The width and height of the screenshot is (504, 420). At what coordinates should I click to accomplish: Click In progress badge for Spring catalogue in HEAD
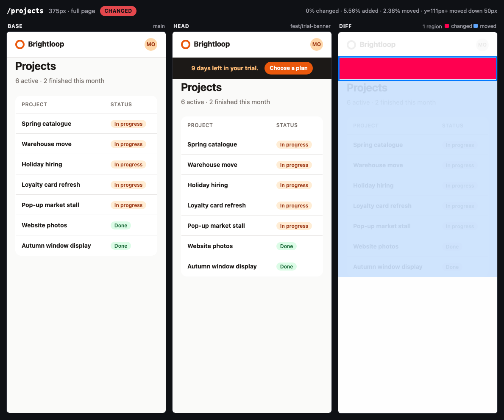pos(294,144)
